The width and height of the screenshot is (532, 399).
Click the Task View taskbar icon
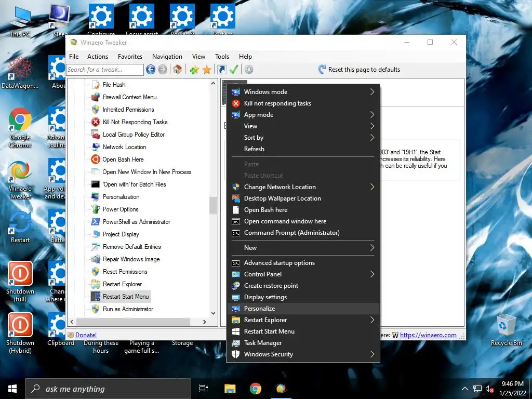tap(204, 389)
